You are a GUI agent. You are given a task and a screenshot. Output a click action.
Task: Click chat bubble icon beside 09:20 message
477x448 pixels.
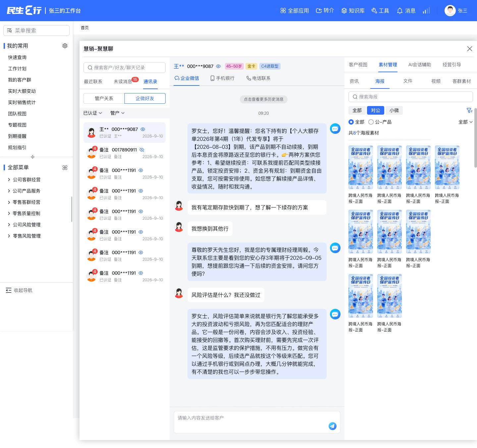[335, 128]
